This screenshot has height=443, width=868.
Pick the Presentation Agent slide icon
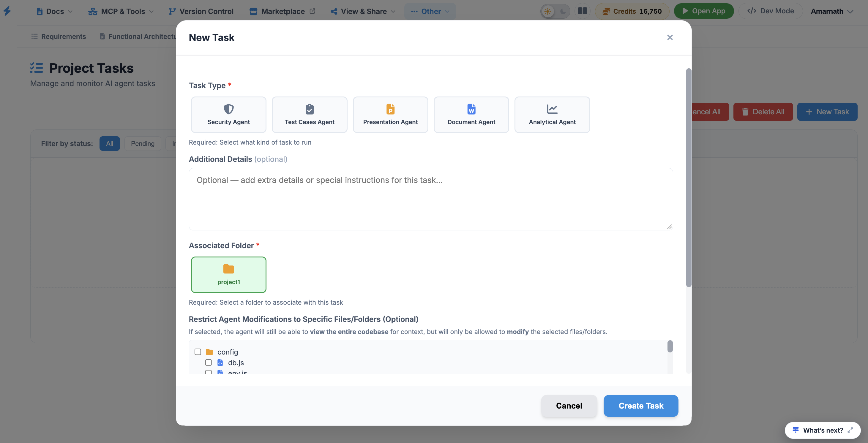(x=390, y=109)
